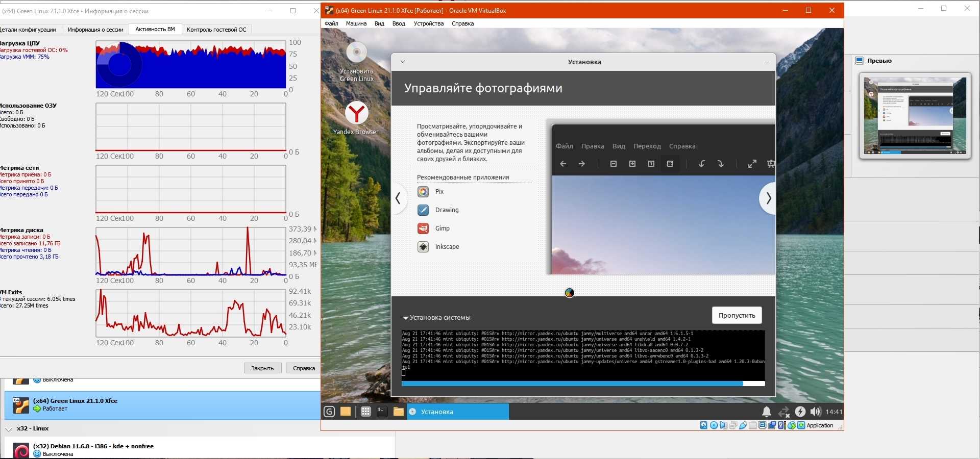Click the disk metrics graph

click(x=191, y=251)
